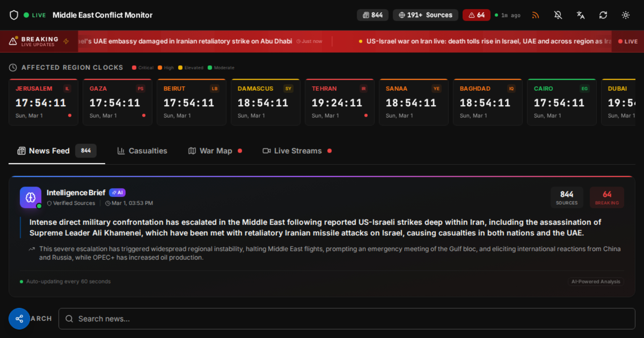The height and width of the screenshot is (338, 644).
Task: Click the shield logo icon
Action: pyautogui.click(x=14, y=15)
